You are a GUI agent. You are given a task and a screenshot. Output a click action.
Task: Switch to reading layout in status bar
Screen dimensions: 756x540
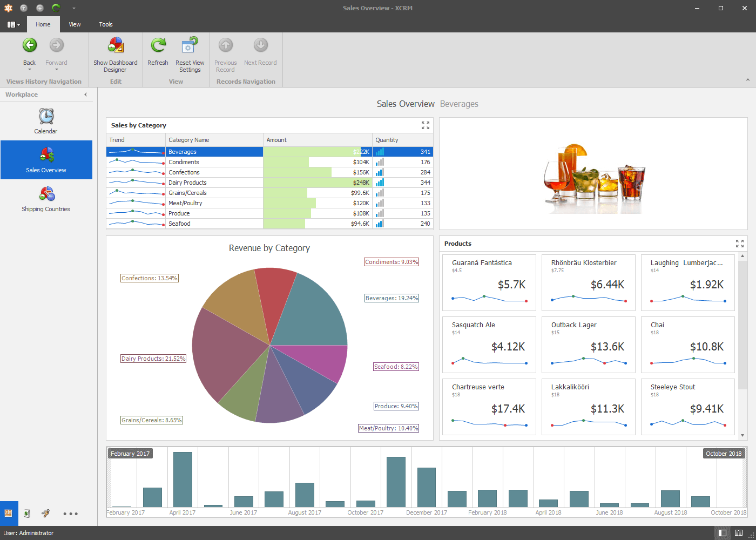coord(739,533)
